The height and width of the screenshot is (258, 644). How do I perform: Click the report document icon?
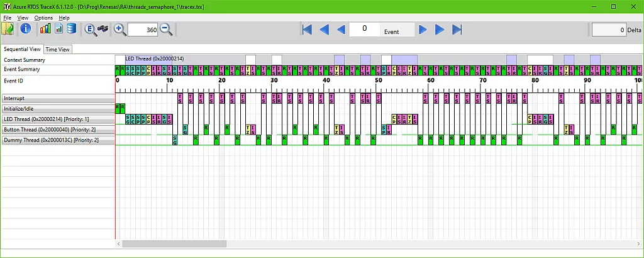click(58, 29)
